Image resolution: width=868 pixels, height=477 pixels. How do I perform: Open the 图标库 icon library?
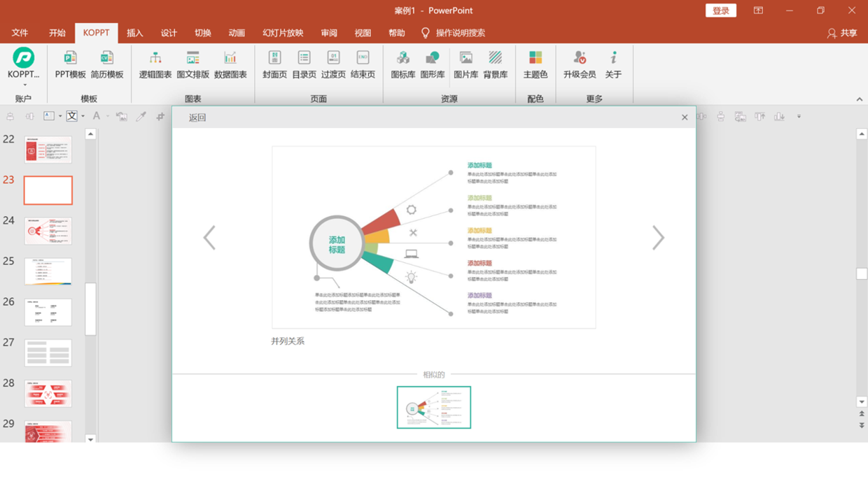pos(403,65)
